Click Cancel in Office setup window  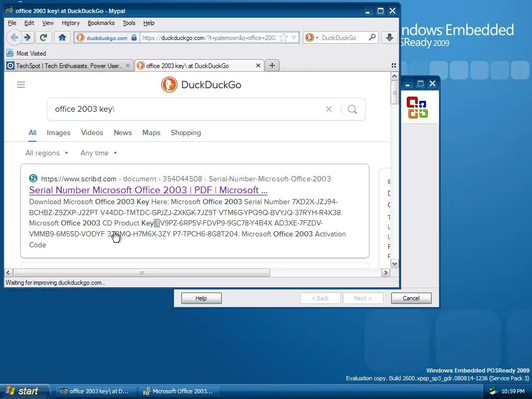[411, 298]
